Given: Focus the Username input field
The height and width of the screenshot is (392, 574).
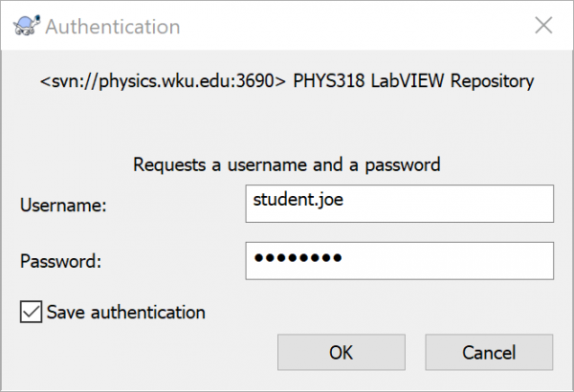Looking at the screenshot, I should pyautogui.click(x=399, y=204).
